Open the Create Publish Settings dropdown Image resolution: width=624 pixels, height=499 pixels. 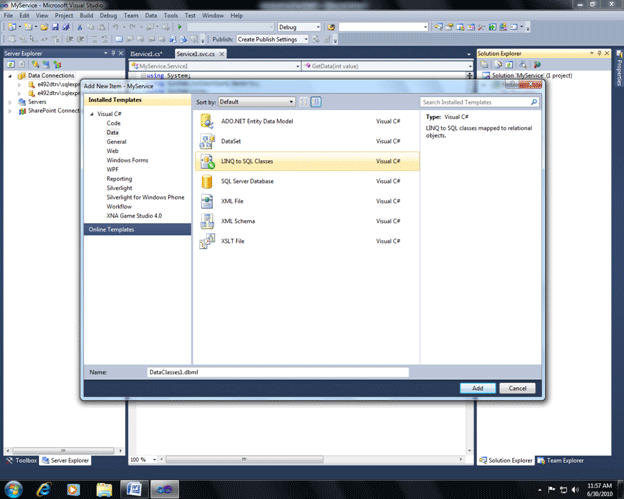(273, 39)
